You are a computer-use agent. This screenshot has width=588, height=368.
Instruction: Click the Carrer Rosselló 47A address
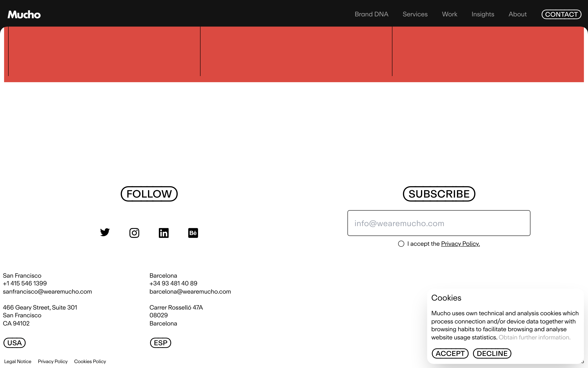176,307
